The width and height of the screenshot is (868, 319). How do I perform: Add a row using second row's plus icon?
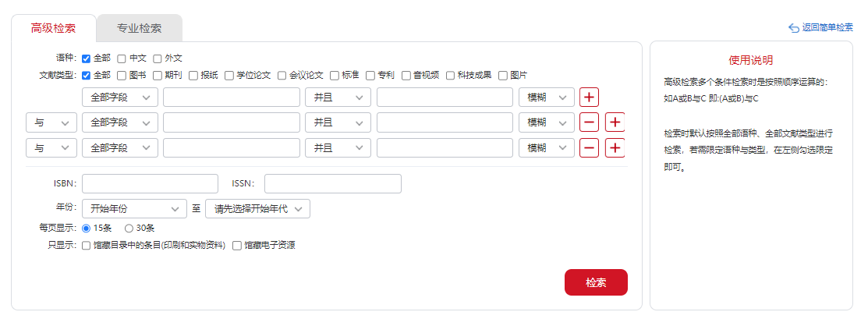pos(615,122)
